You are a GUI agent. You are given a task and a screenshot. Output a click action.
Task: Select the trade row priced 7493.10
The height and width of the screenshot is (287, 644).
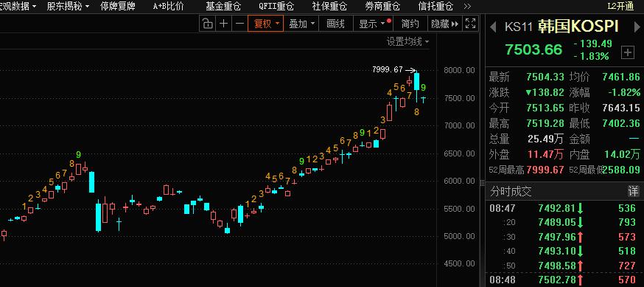(564, 251)
